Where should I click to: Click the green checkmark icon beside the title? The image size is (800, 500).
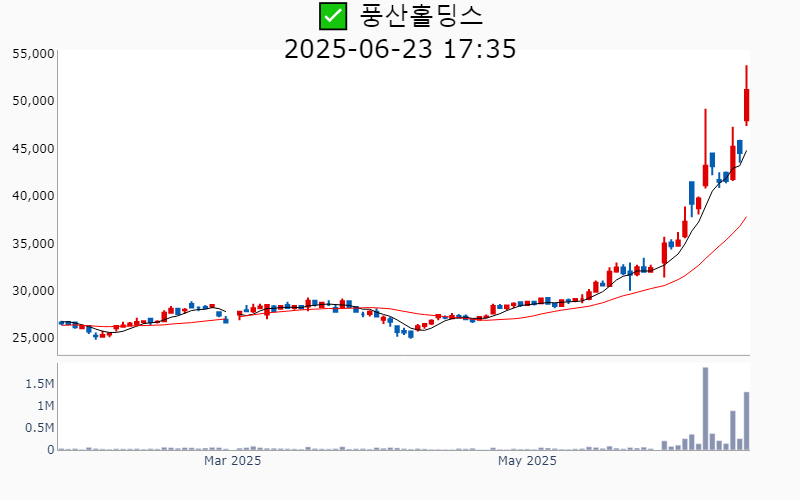click(x=333, y=16)
